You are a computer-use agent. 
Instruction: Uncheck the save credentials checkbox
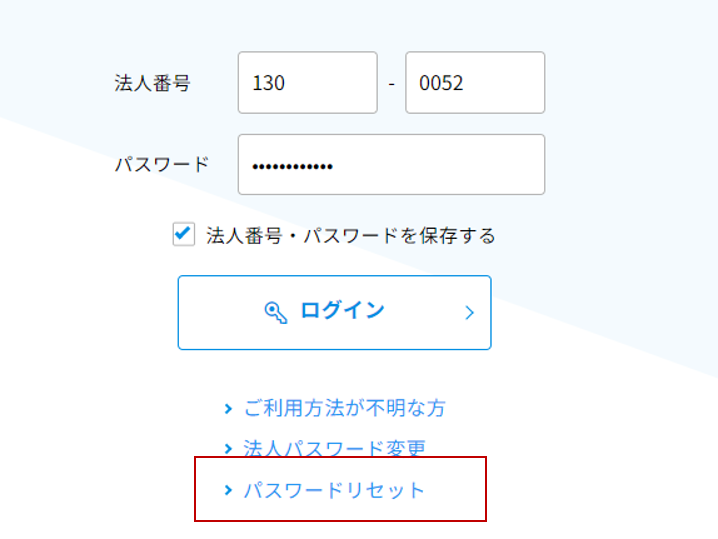(x=184, y=234)
